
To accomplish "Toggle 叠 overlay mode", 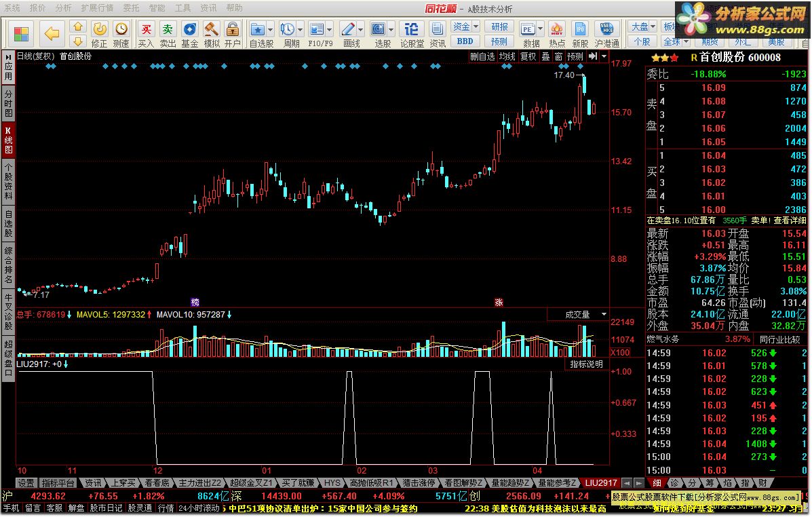I will click(546, 56).
